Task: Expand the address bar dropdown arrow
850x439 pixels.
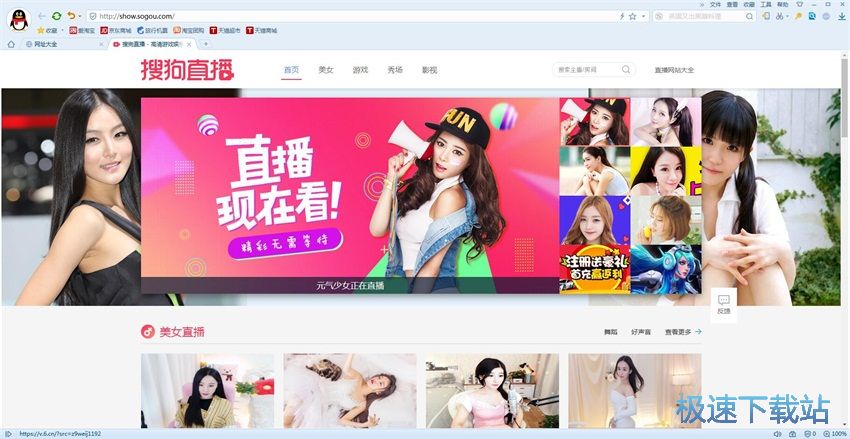Action: [643, 16]
